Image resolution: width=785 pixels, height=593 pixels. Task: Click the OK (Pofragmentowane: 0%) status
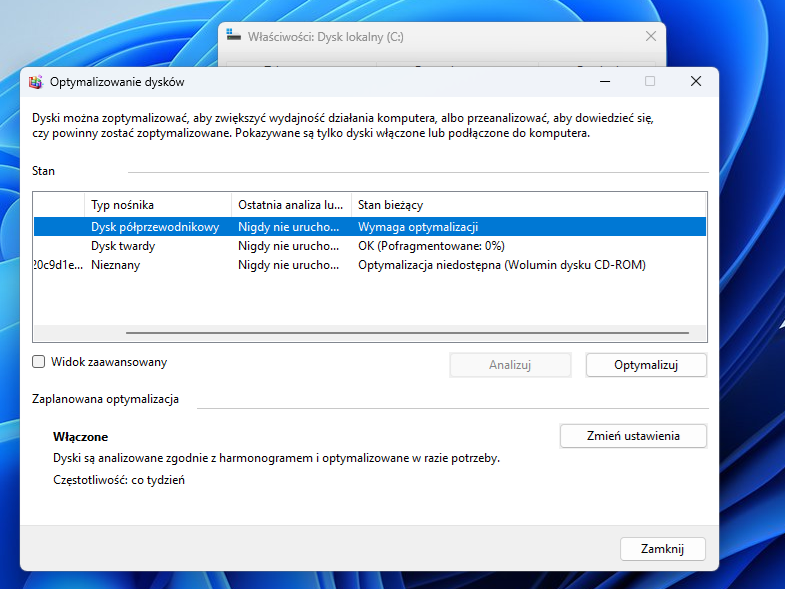(x=431, y=246)
